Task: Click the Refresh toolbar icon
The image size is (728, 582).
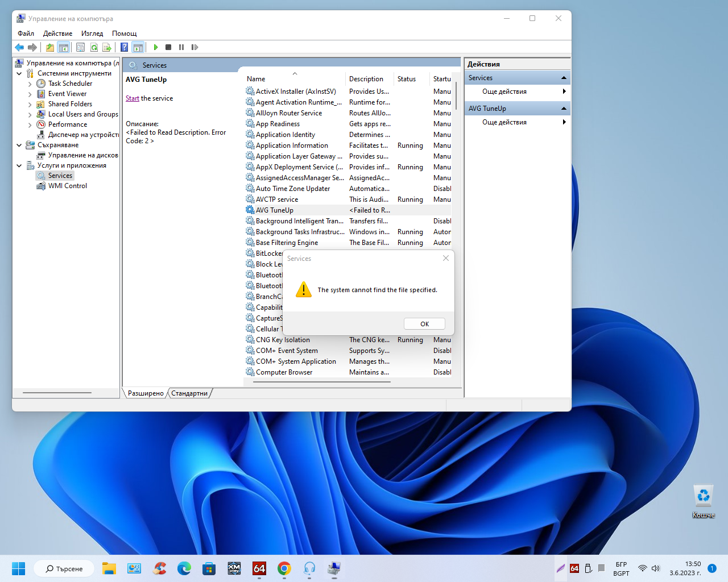Action: coord(94,47)
